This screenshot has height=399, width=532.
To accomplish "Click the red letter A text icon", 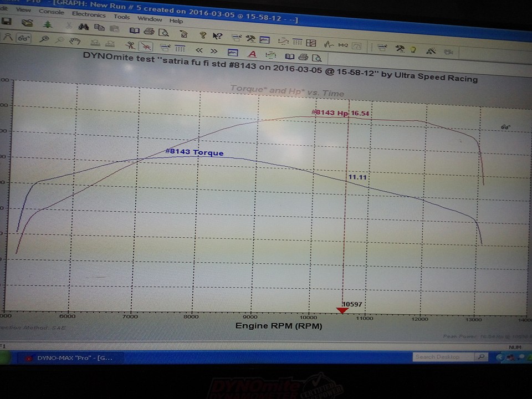I will (252, 54).
